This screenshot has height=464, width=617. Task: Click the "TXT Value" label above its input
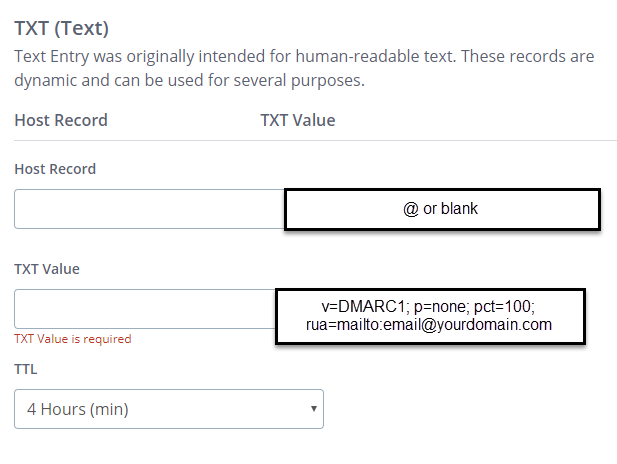click(47, 269)
